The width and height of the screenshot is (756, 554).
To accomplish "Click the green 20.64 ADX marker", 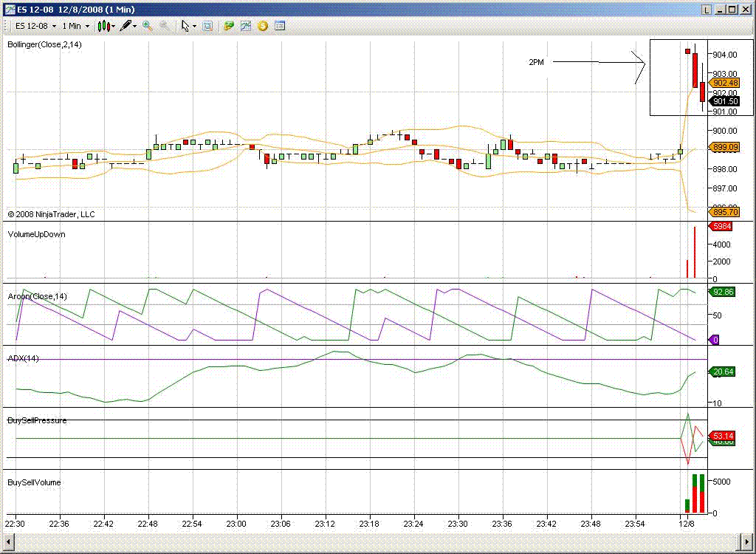I will pos(722,372).
